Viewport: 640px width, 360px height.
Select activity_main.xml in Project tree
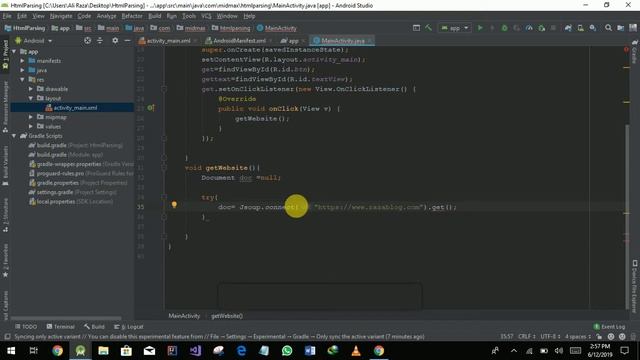(72, 108)
